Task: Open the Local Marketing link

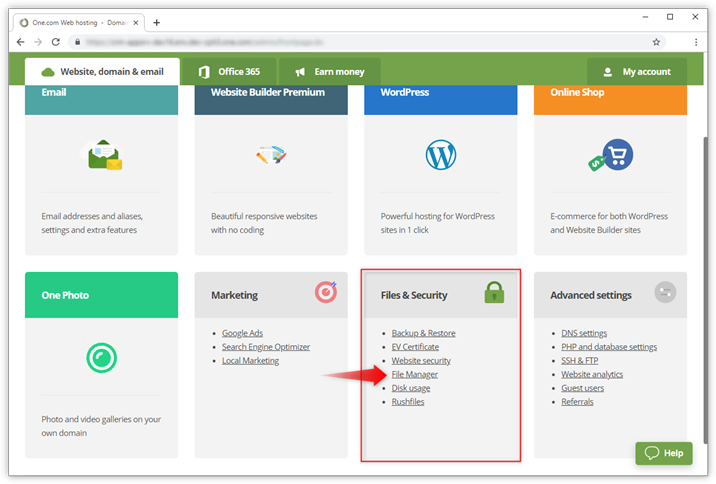Action: [250, 361]
